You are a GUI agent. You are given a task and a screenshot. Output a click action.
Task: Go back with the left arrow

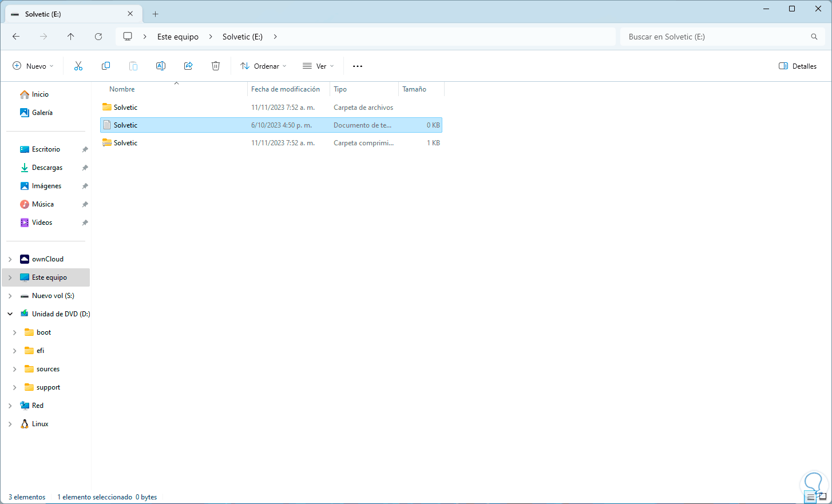tap(16, 37)
